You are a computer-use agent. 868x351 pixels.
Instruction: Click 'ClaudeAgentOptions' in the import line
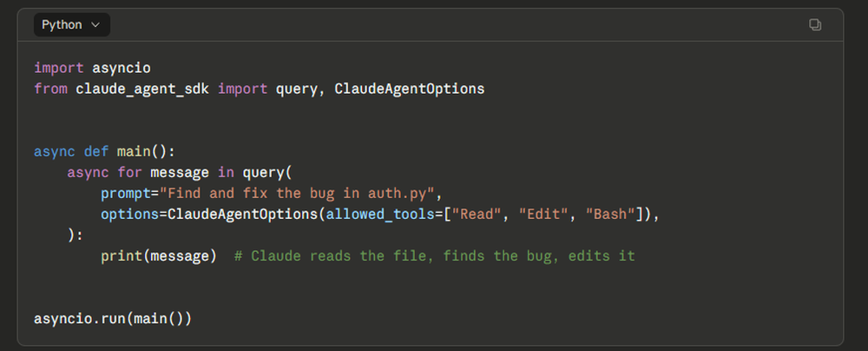[x=410, y=89]
